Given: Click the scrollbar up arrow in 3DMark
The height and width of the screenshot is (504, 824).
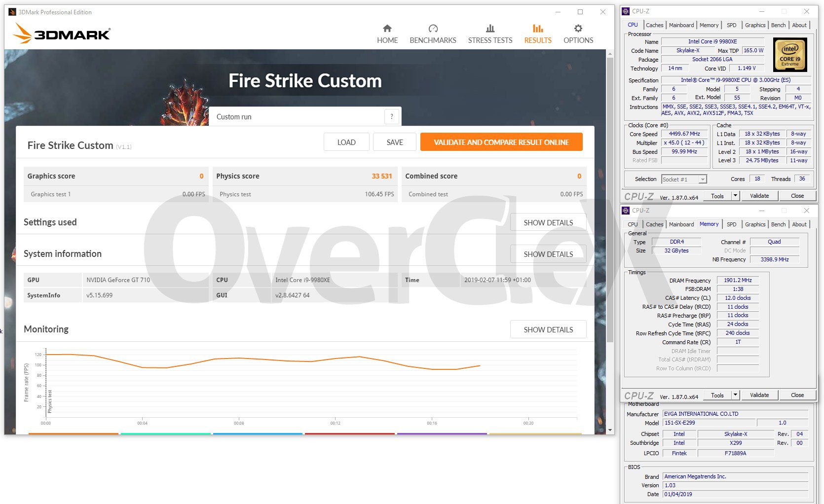Looking at the screenshot, I should point(610,53).
